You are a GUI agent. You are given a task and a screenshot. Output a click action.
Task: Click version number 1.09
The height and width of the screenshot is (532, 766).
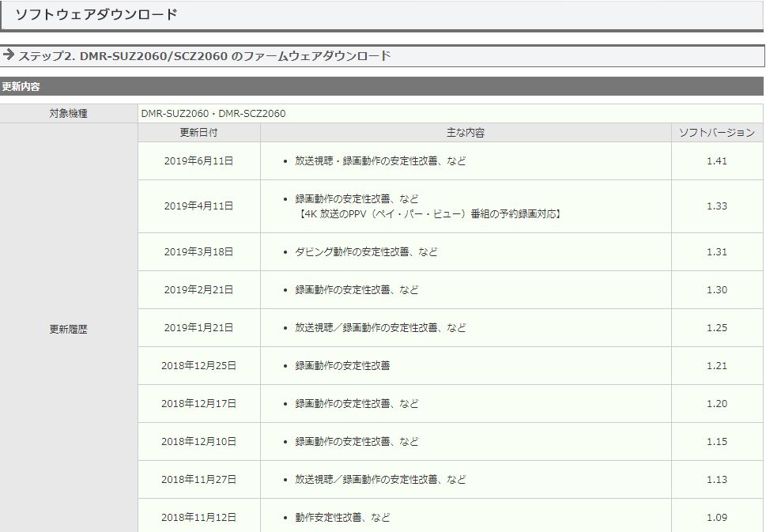tap(717, 517)
